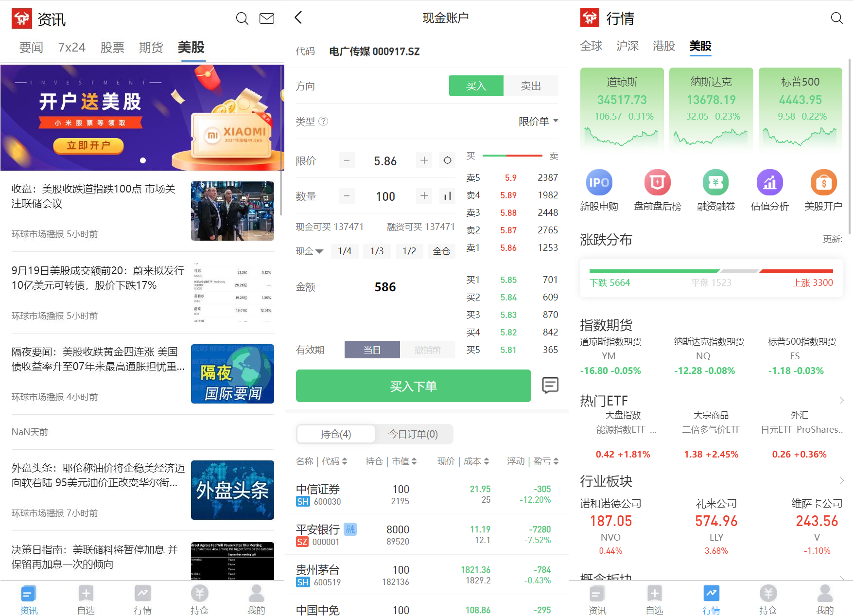Decrease the 限价 price with minus

(x=347, y=160)
